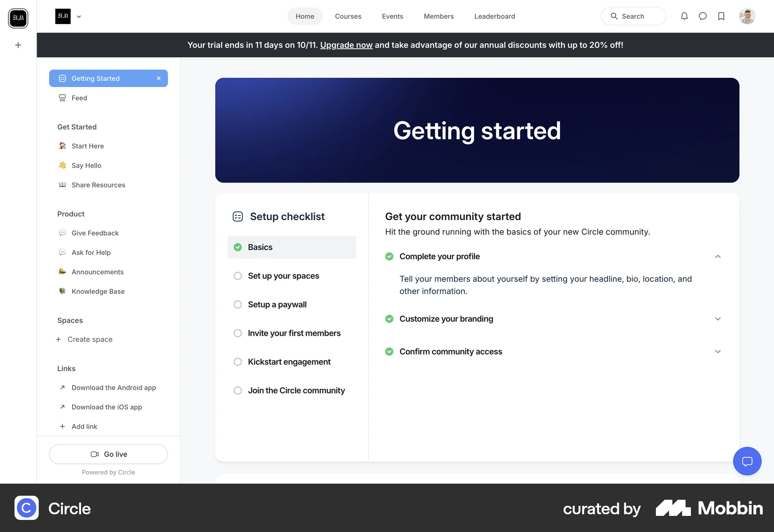Switch to the Courses tab
The width and height of the screenshot is (774, 532).
coord(348,16)
